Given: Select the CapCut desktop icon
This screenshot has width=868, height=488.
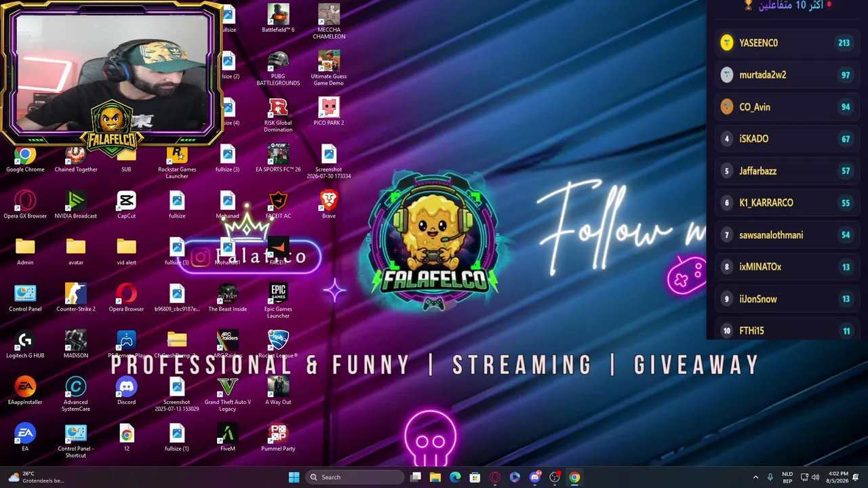Looking at the screenshot, I should click(x=126, y=205).
